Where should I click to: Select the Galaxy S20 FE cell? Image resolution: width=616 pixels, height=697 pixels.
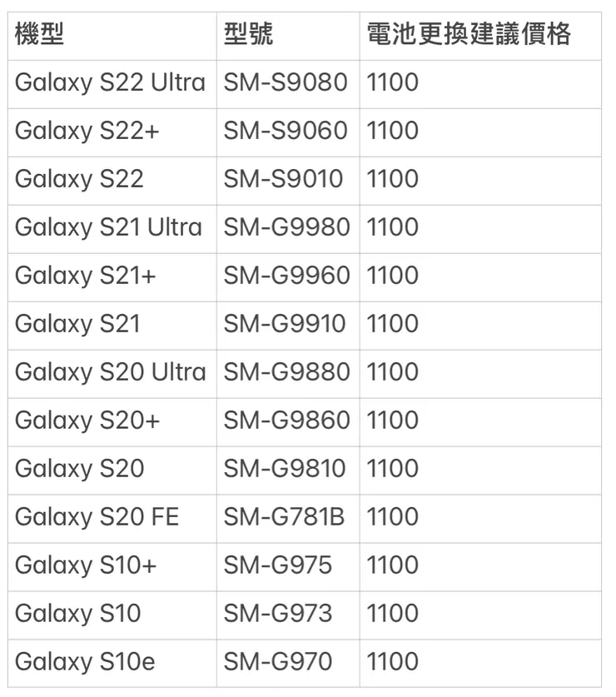[97, 518]
